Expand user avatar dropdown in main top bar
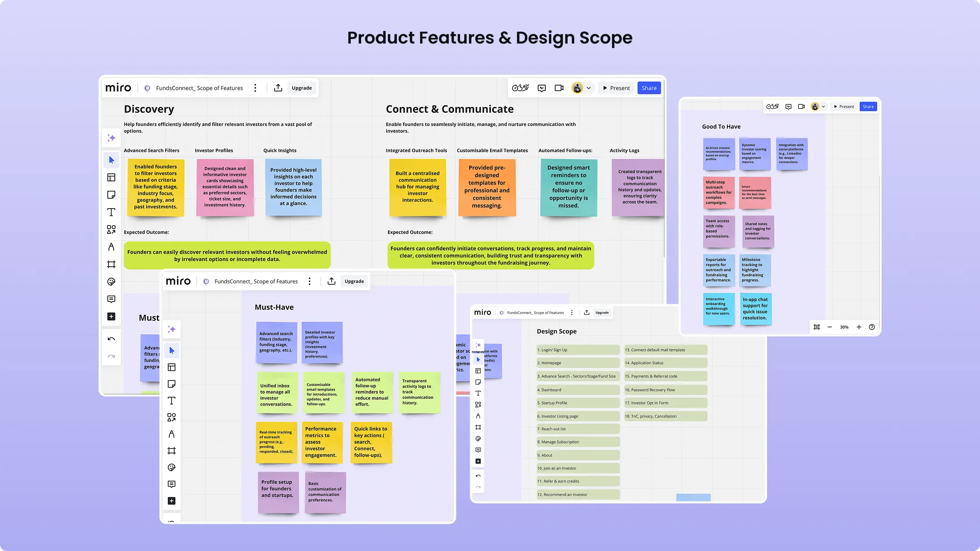Screen dimensions: 980x551 (588, 88)
